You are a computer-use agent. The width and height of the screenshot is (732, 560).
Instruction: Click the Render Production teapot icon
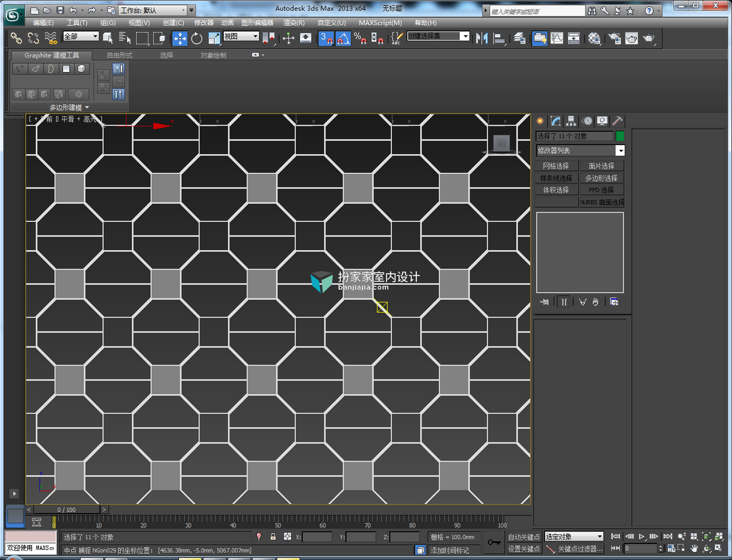tap(649, 38)
